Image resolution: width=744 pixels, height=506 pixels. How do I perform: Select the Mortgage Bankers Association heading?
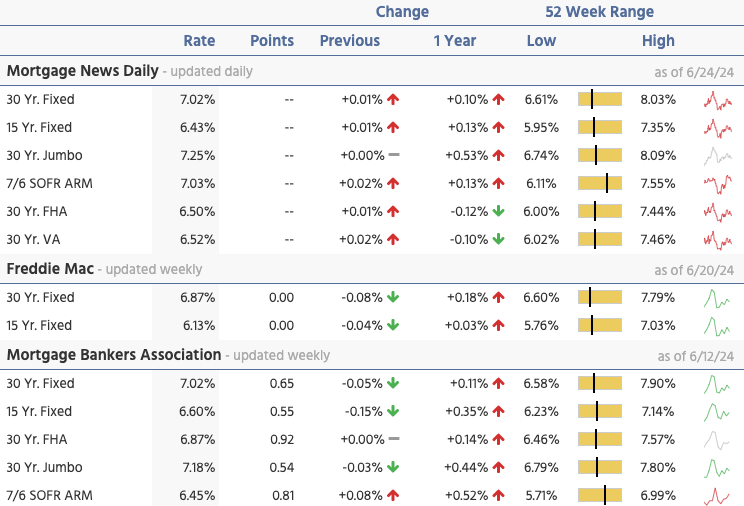[113, 355]
